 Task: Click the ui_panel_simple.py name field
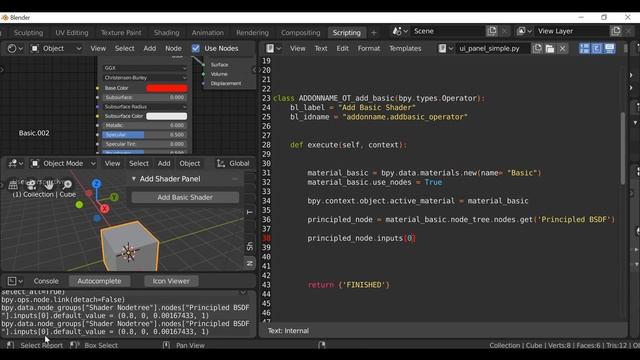pyautogui.click(x=493, y=48)
